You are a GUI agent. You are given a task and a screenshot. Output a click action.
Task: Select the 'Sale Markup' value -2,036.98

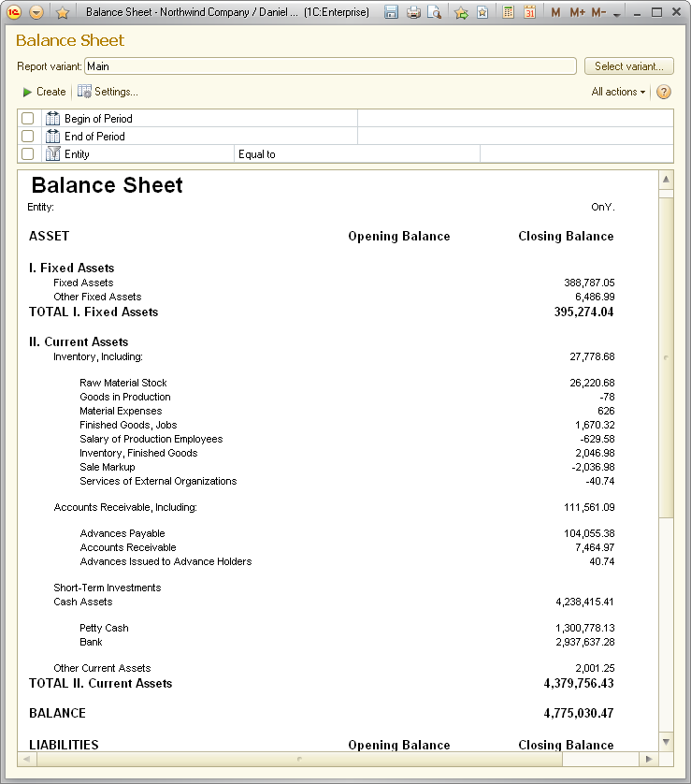click(x=593, y=467)
